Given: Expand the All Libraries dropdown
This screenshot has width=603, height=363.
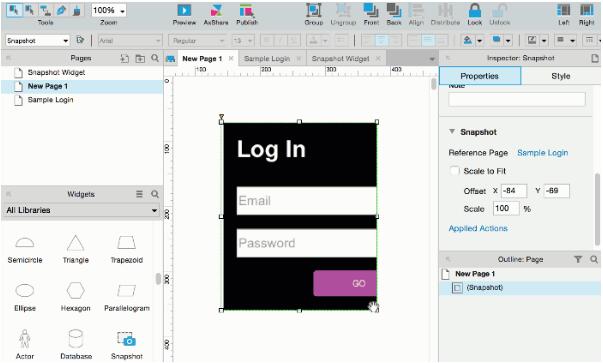Looking at the screenshot, I should click(82, 210).
